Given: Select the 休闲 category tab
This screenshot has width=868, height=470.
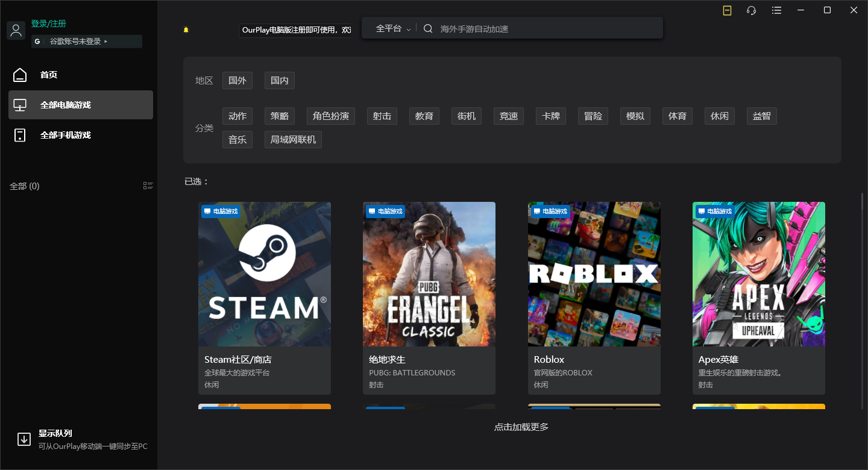Looking at the screenshot, I should pos(719,116).
